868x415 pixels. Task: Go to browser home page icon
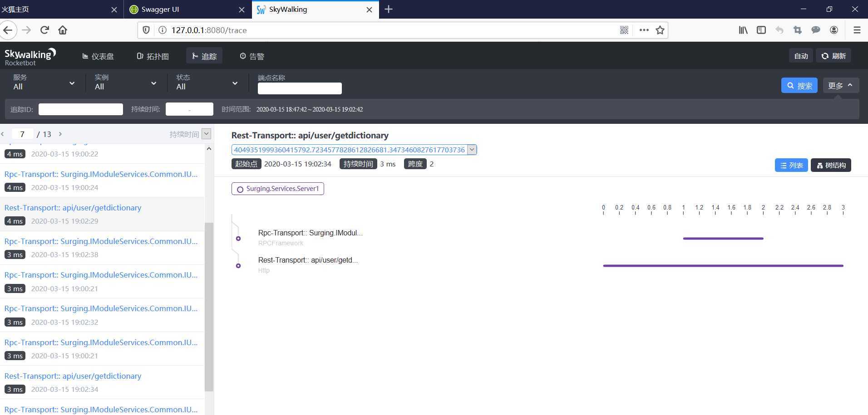[x=63, y=30]
